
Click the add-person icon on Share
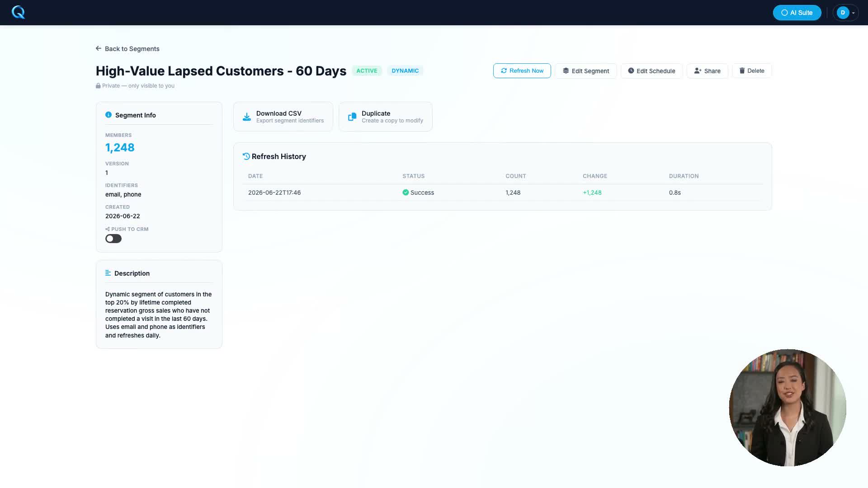tap(698, 71)
